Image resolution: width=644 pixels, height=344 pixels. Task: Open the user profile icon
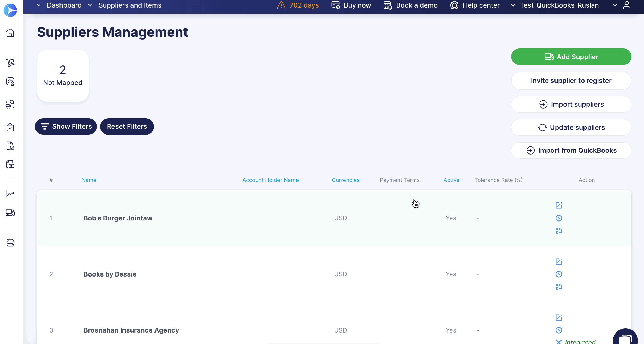click(627, 5)
